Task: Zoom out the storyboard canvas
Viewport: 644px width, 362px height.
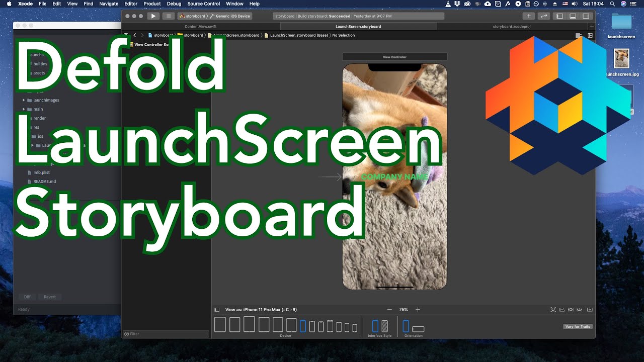Action: click(389, 310)
